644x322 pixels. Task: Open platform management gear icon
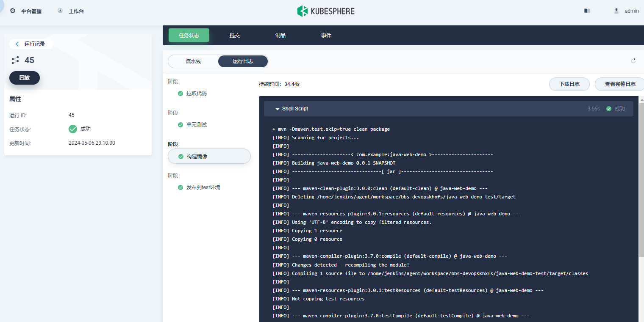click(13, 11)
